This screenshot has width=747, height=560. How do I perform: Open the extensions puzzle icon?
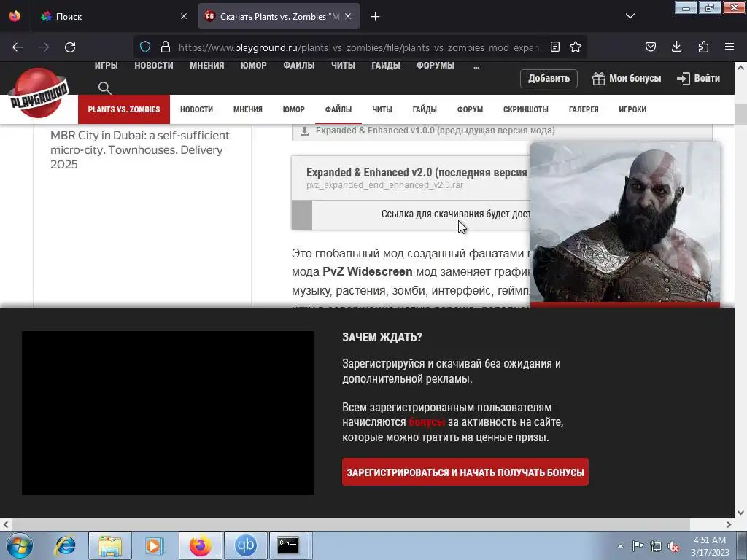click(x=703, y=47)
